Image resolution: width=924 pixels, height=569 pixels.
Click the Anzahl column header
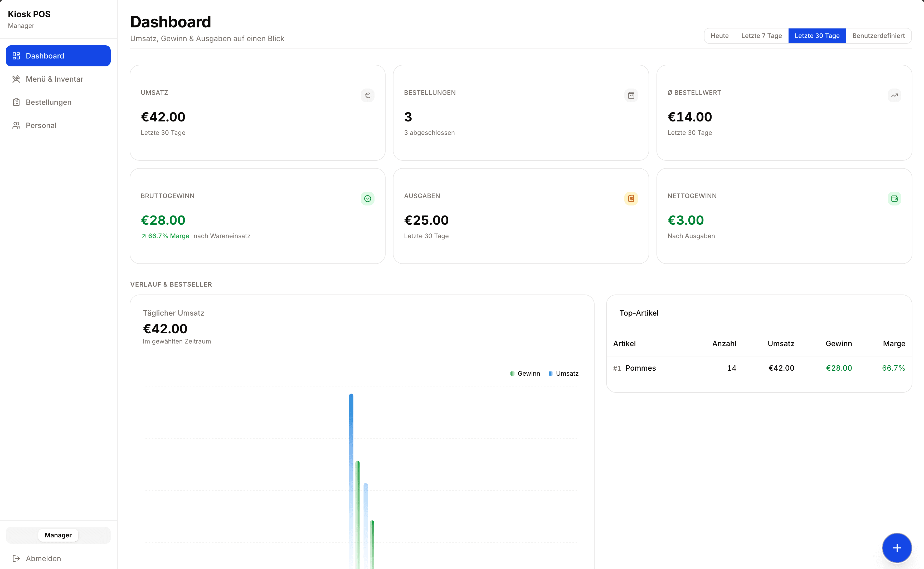point(724,344)
